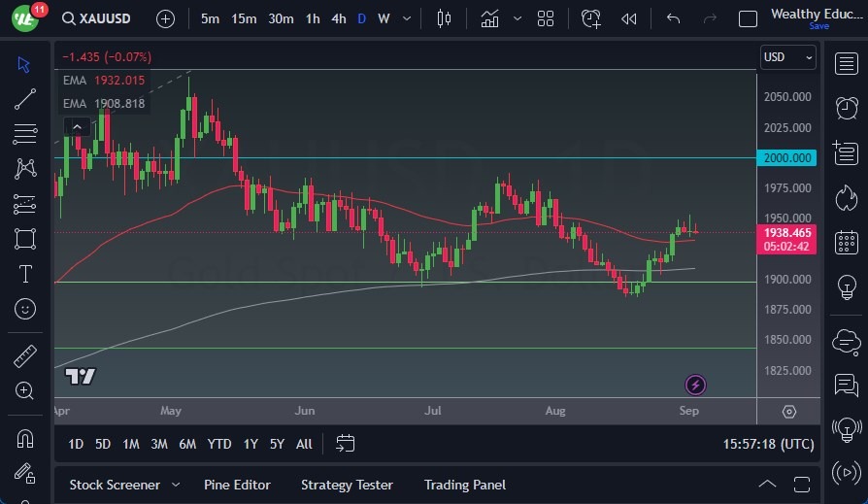This screenshot has height=504, width=868.
Task: Open the Strategy Tester tab
Action: pos(347,485)
